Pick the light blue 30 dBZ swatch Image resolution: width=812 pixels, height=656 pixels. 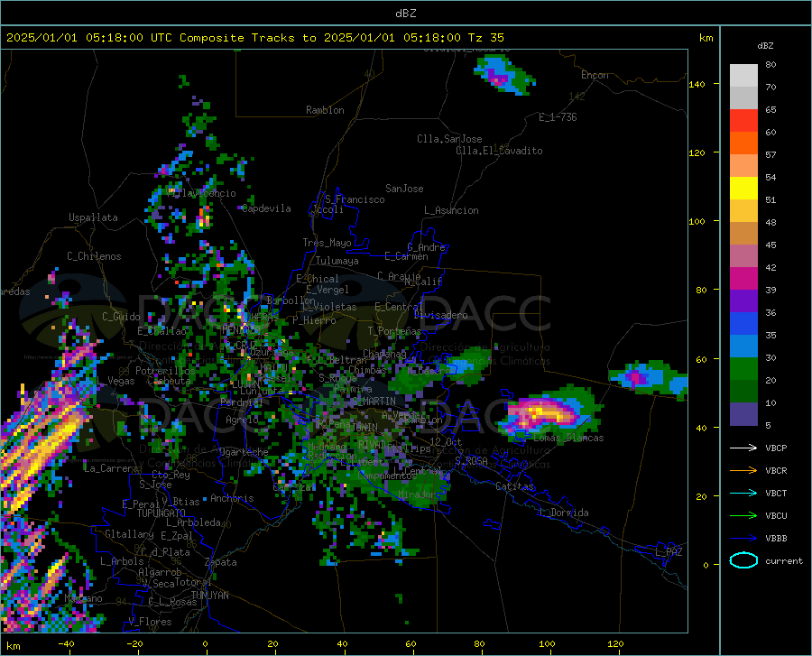743,346
